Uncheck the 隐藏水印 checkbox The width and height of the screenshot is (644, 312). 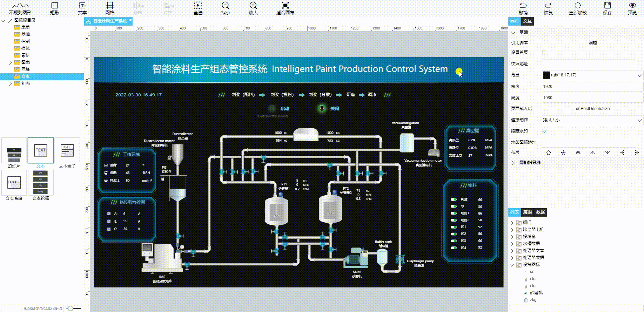point(545,131)
